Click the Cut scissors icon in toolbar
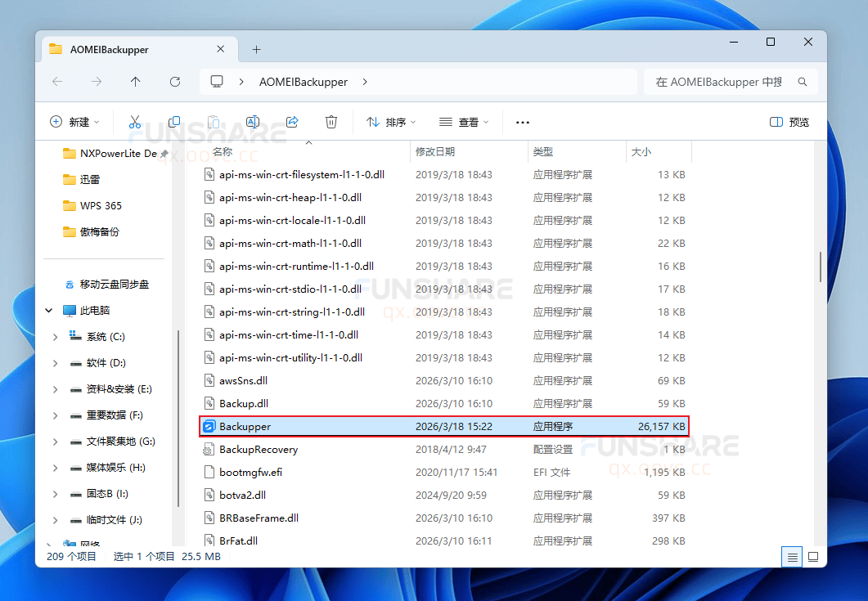 pyautogui.click(x=135, y=122)
